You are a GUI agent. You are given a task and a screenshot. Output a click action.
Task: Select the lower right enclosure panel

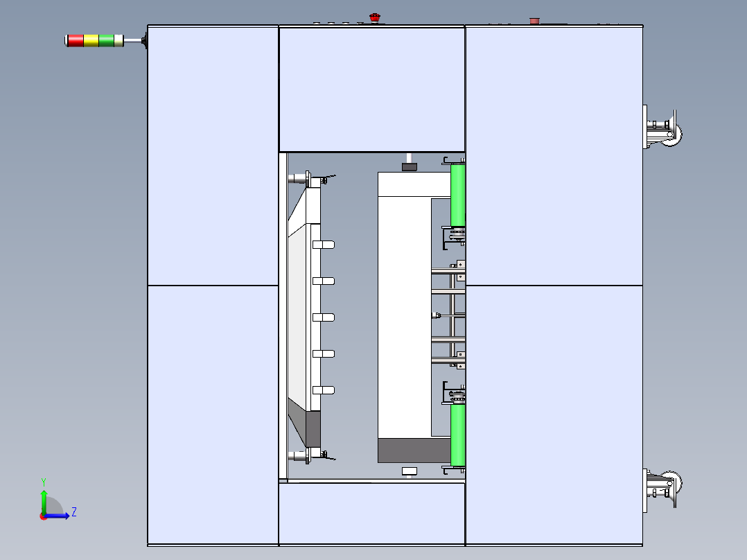click(x=554, y=414)
